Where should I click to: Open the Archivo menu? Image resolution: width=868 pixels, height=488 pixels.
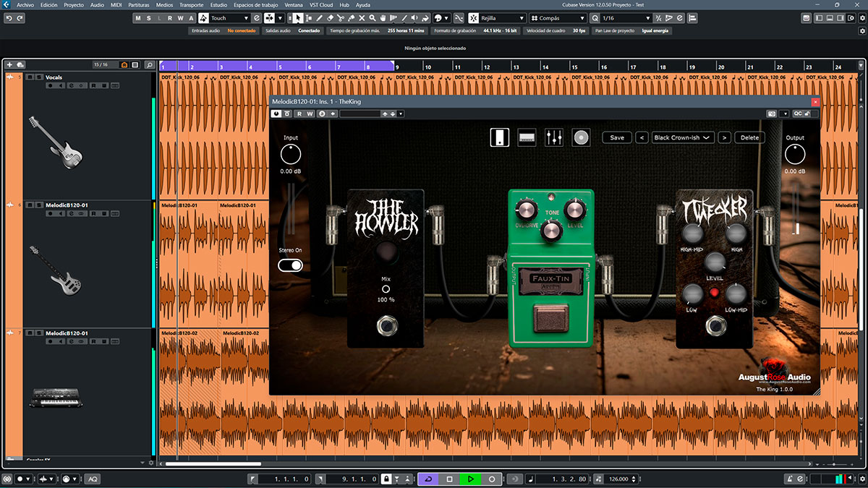(x=25, y=4)
